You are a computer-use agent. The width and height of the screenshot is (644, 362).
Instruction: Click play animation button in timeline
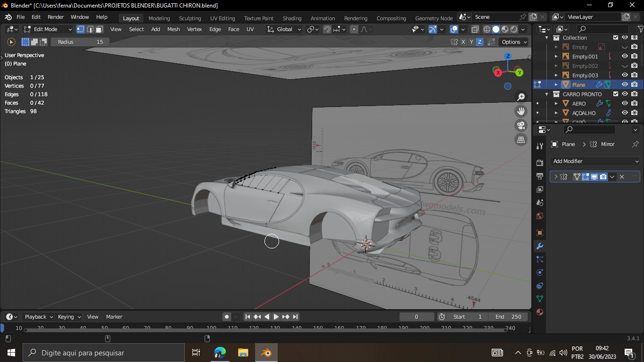tap(276, 317)
